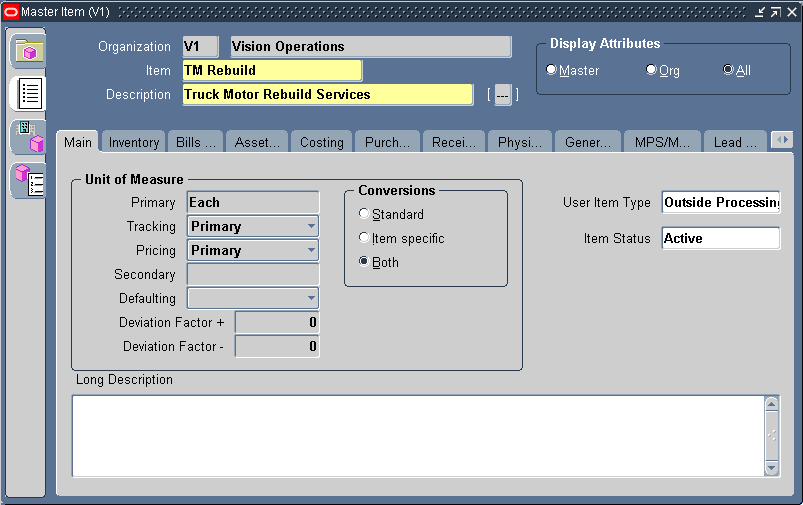Image resolution: width=803 pixels, height=505 pixels.
Task: Open the Asset tab
Action: [x=257, y=142]
